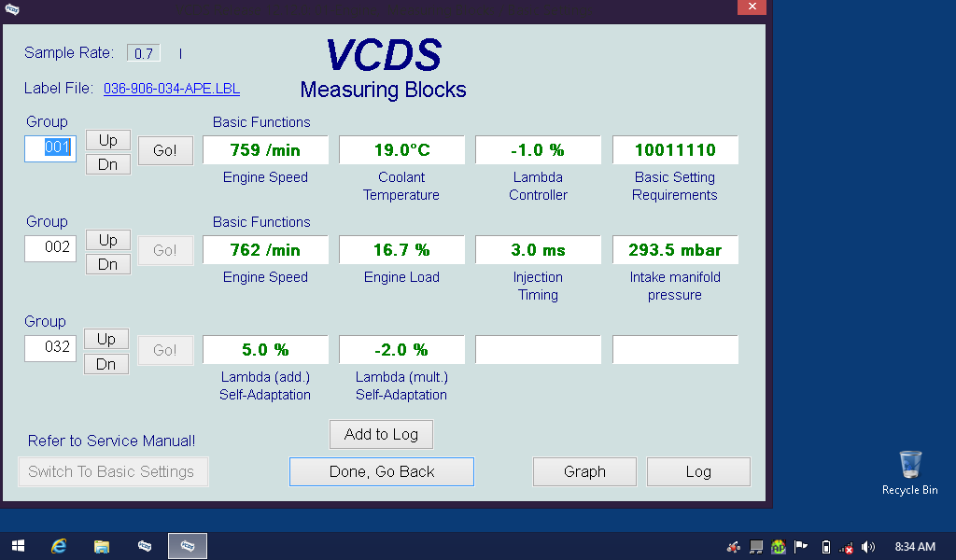The height and width of the screenshot is (560, 956).
Task: Open the 036-906-034-APE.LBL label file link
Action: [172, 89]
